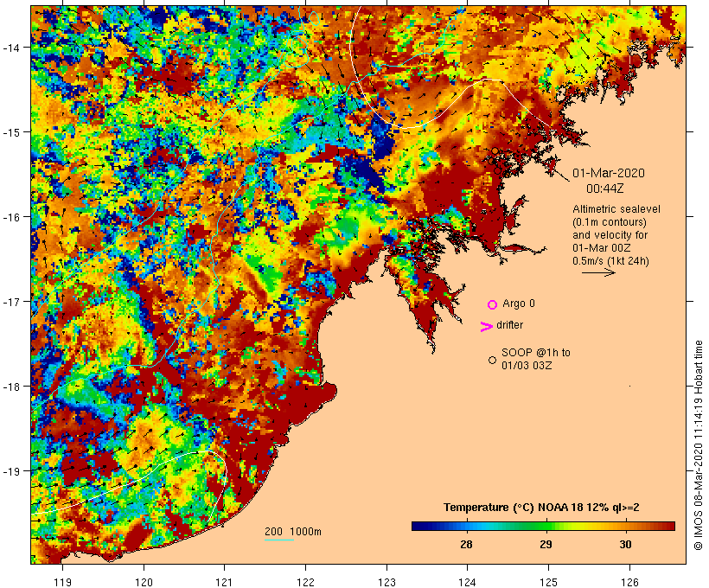Screen dimensions: 709x588
Task: Click the "Argo 0" legend label
Action: coord(519,304)
